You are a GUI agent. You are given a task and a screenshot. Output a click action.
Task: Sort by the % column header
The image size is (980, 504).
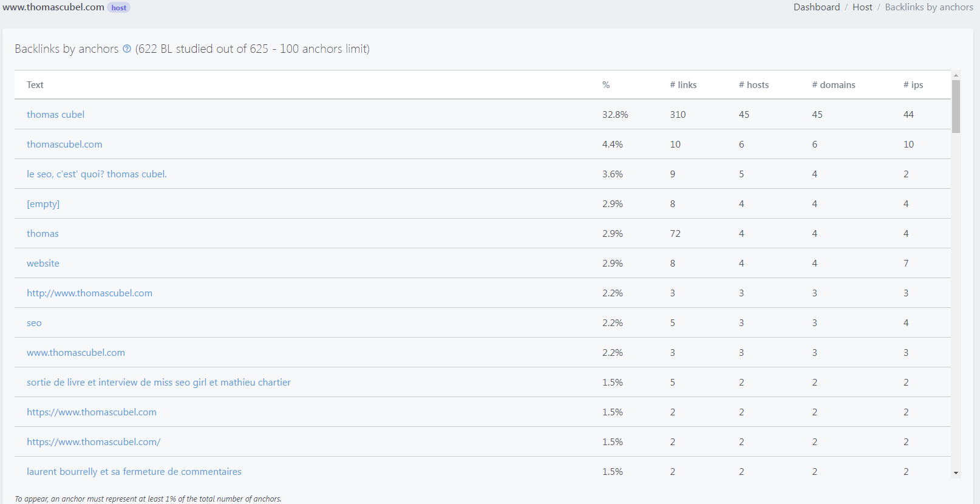(x=606, y=85)
